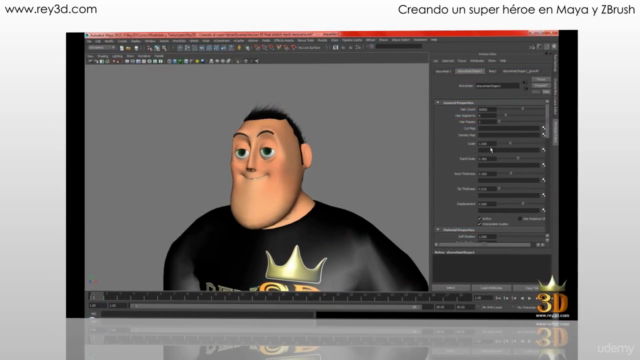Open camera attributes from viewport toolbar
This screenshot has height=360, width=640.
coord(96,61)
